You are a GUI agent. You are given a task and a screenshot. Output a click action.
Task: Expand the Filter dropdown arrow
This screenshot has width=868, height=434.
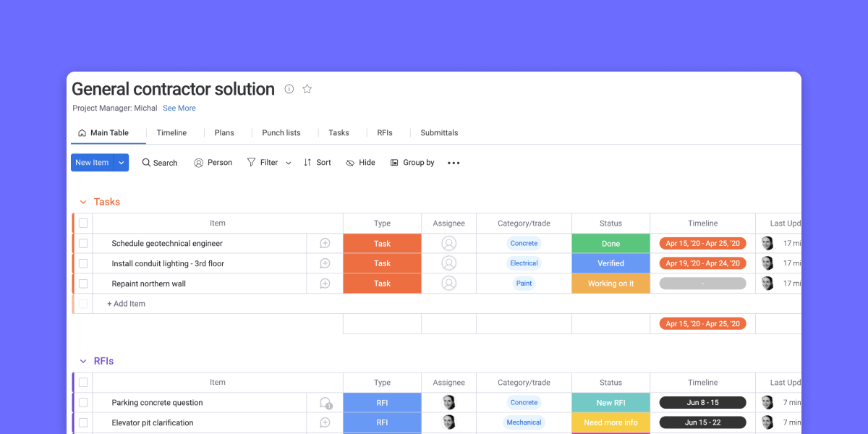click(288, 163)
